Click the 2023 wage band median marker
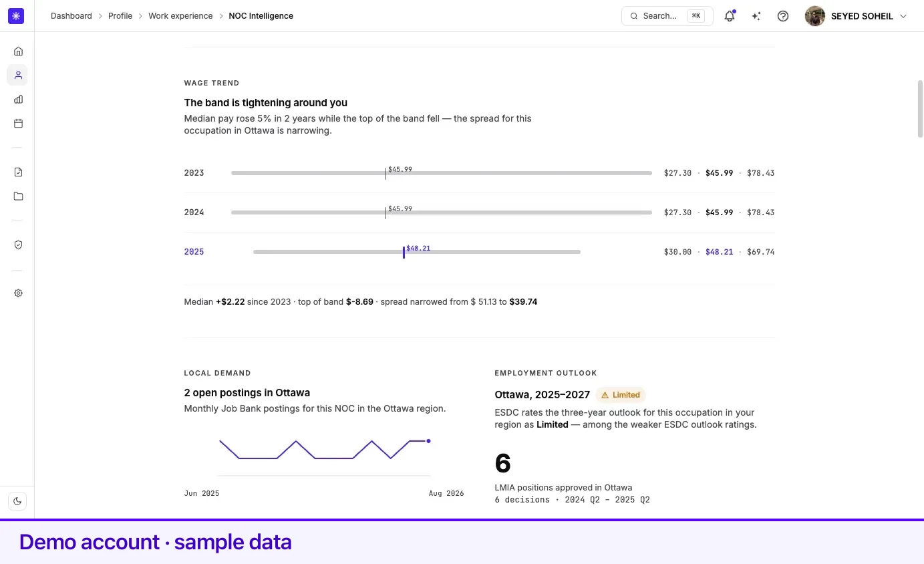This screenshot has height=564, width=924. pyautogui.click(x=386, y=173)
